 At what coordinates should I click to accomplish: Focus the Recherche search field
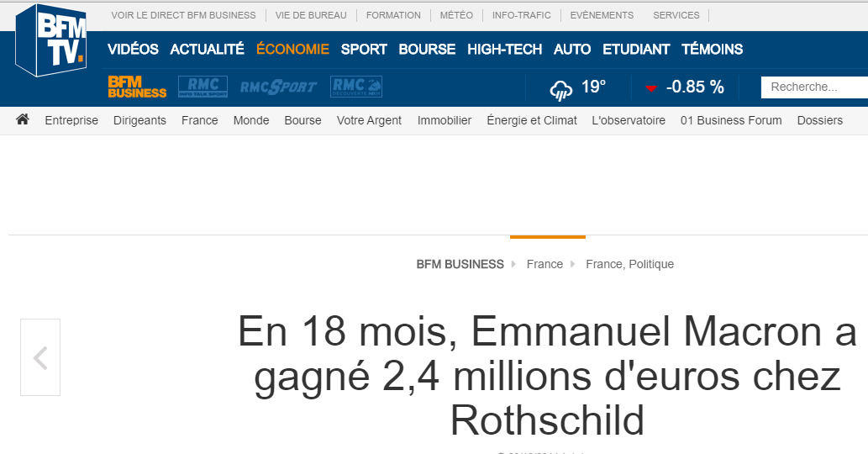[814, 87]
